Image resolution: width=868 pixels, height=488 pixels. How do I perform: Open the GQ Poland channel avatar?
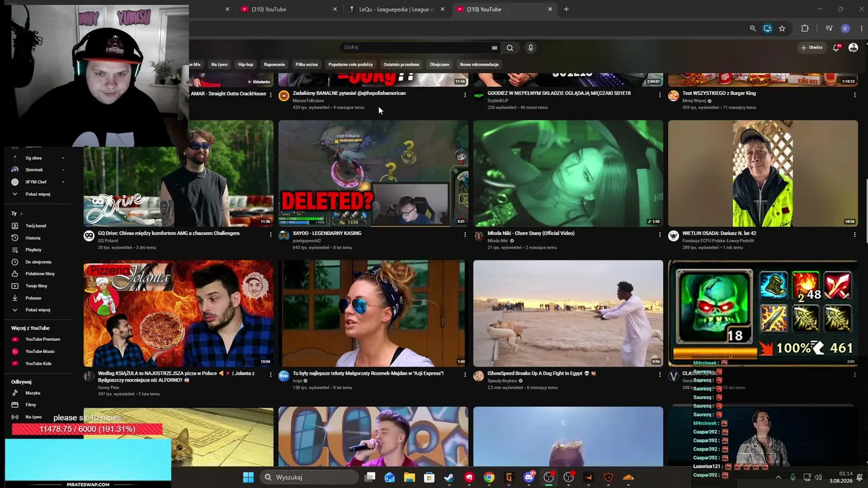point(89,236)
